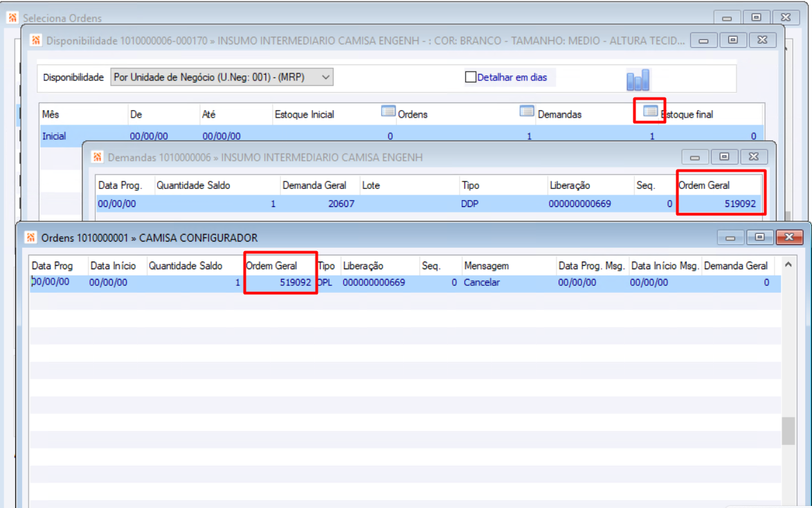
Task: Click Data Prog. header in Demandas window
Action: click(x=120, y=185)
